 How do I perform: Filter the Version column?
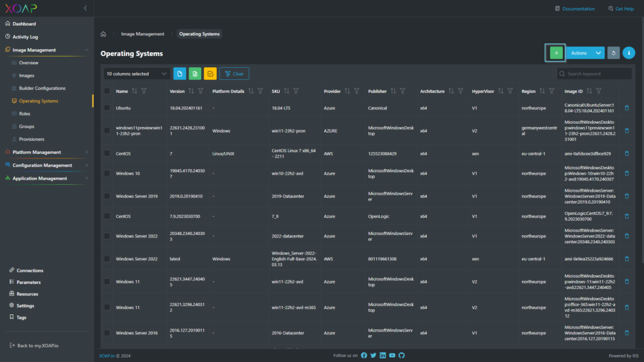[x=201, y=91]
